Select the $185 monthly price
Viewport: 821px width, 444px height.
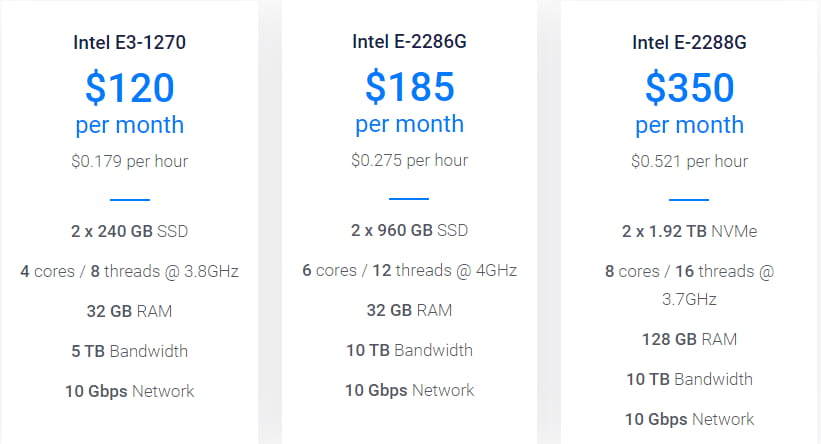pos(409,88)
